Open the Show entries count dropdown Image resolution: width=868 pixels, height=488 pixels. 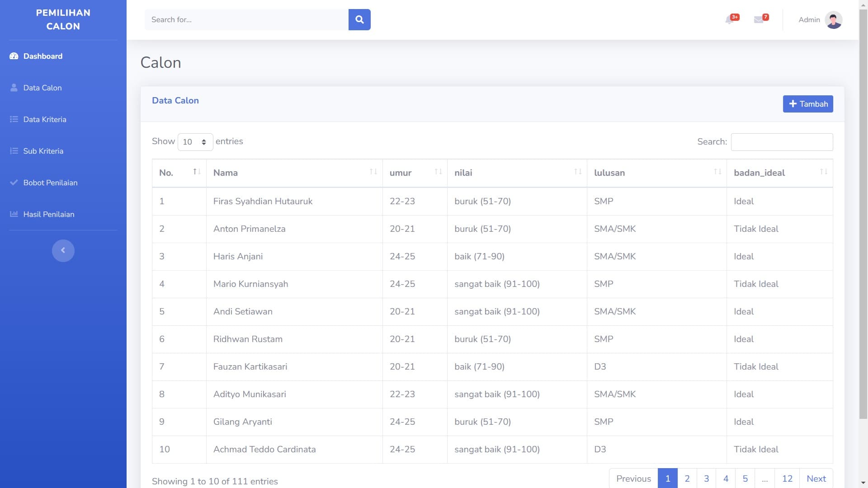[x=195, y=142]
